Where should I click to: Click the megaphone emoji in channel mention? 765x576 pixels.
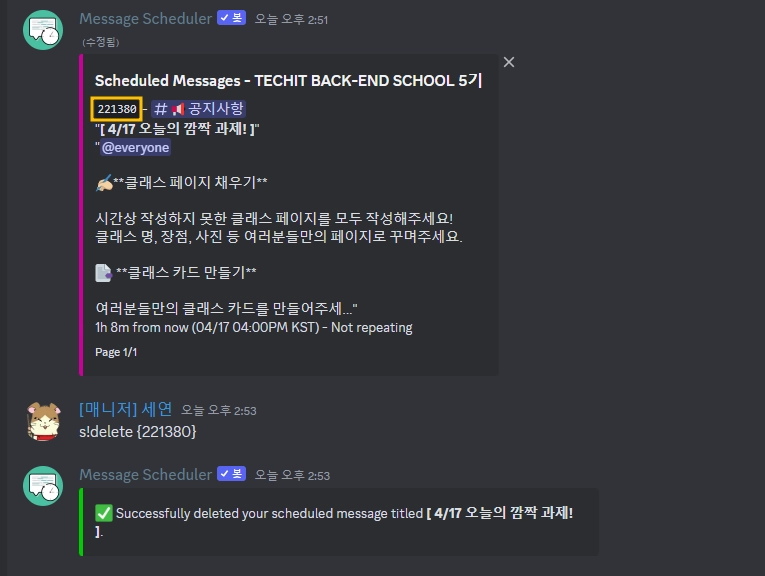(178, 109)
